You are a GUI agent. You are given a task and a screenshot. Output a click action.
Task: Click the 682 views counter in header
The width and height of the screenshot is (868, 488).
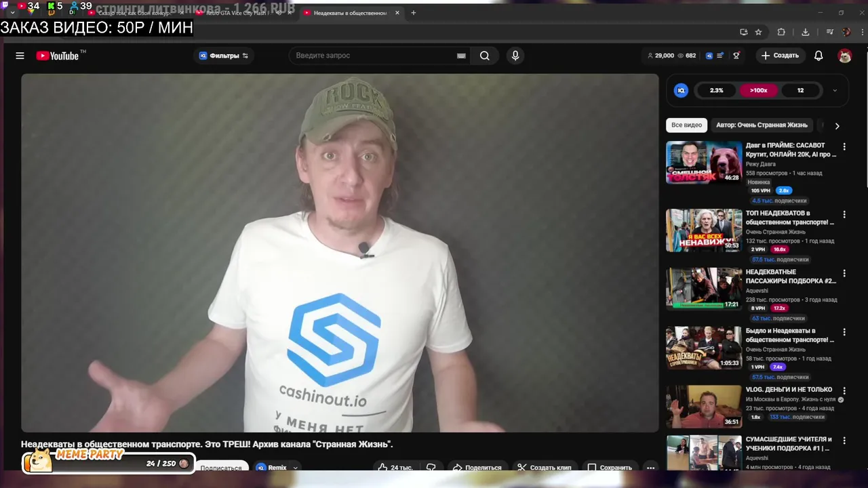(x=687, y=56)
